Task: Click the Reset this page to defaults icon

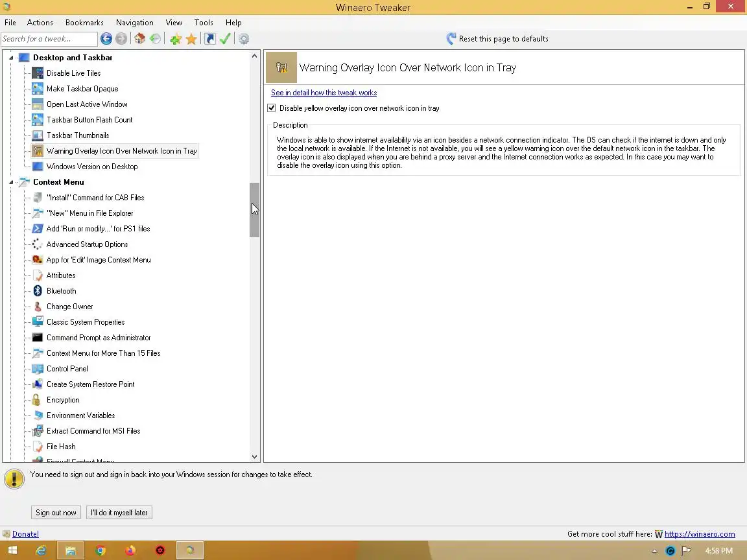Action: click(451, 39)
